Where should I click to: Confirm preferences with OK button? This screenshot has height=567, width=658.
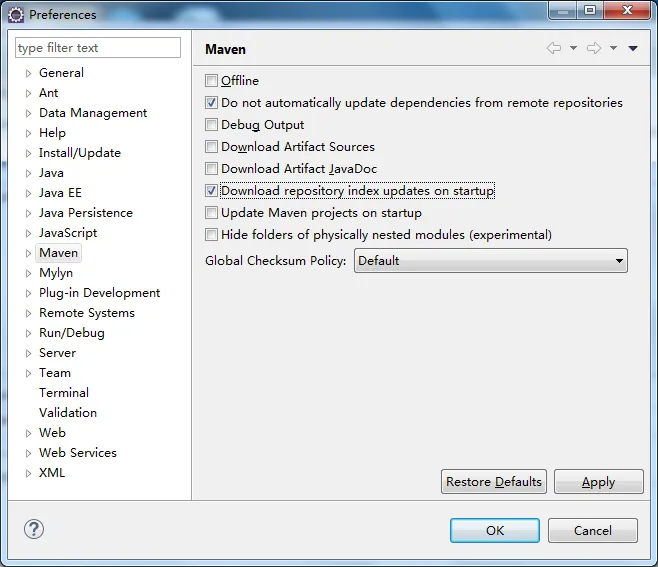click(495, 530)
